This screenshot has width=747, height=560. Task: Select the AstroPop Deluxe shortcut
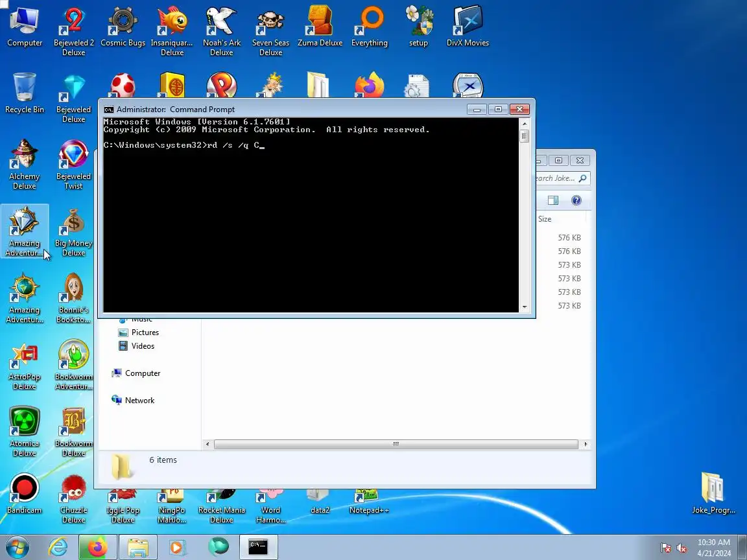pos(24,364)
